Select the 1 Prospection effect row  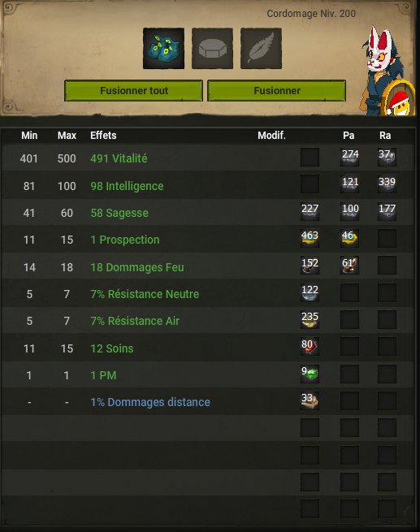[x=207, y=239]
